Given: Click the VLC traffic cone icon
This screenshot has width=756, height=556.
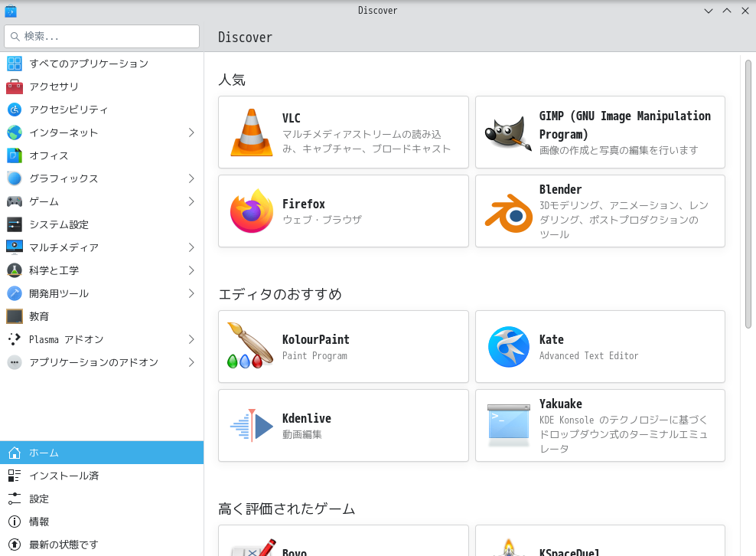Looking at the screenshot, I should pos(251,132).
